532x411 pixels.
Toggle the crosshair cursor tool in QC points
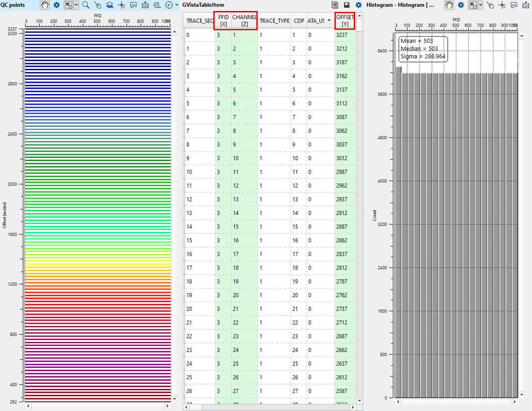(122, 5)
